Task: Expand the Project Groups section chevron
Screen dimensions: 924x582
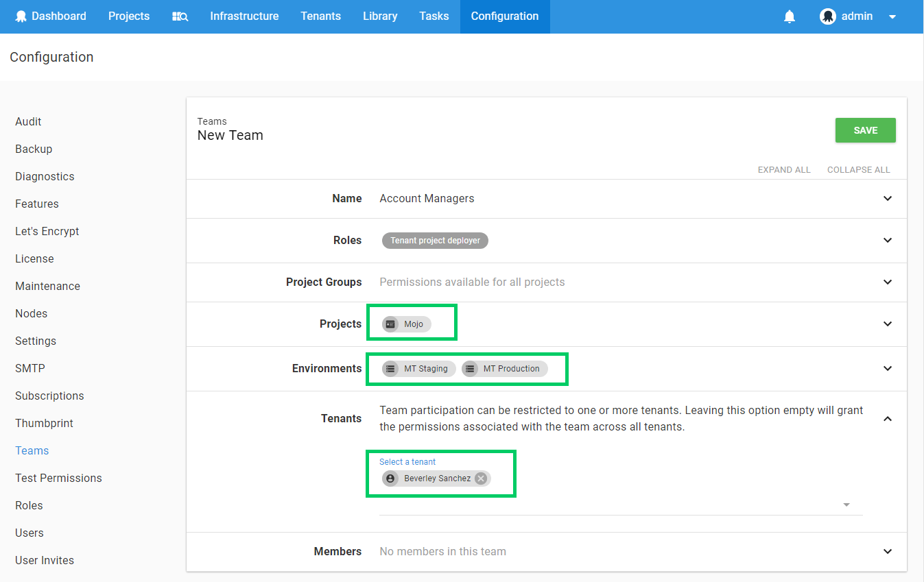Action: (x=888, y=282)
